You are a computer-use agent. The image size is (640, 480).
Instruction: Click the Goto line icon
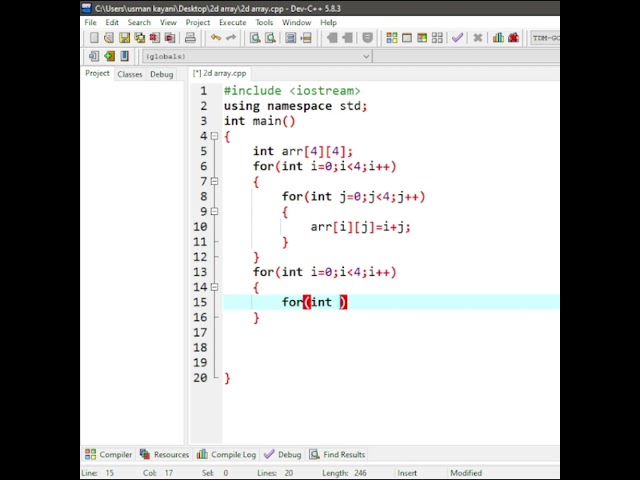point(306,38)
